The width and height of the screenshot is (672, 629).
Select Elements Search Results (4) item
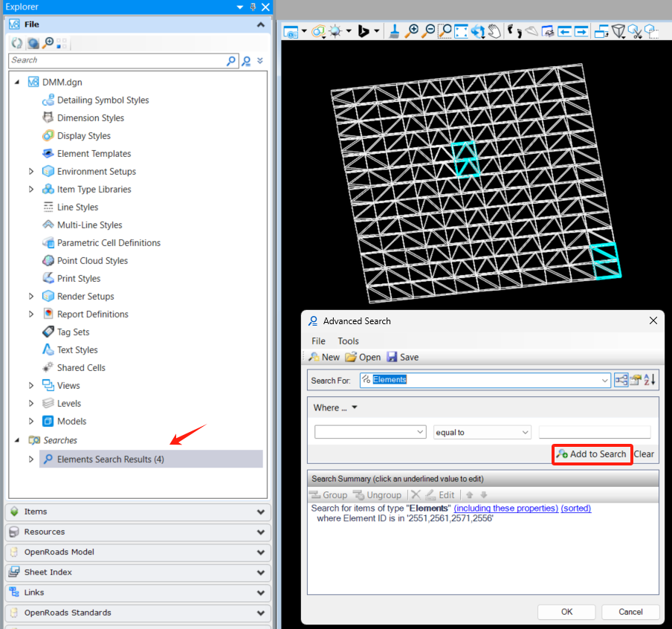click(x=110, y=459)
